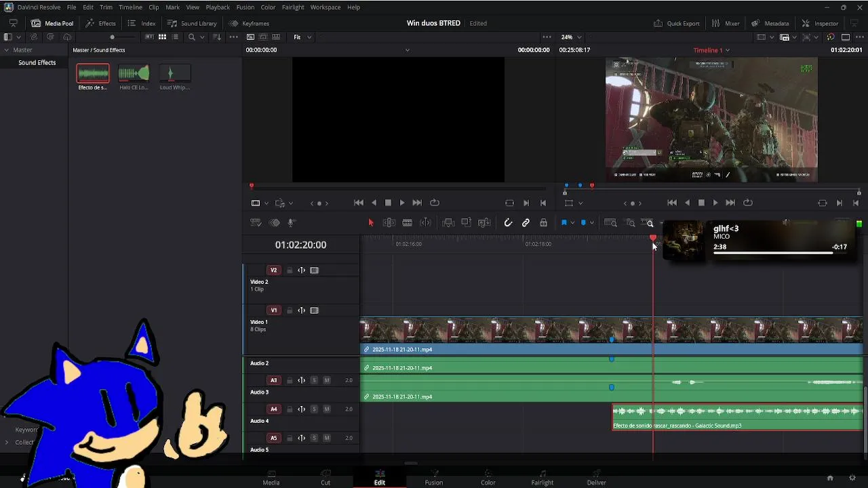Mute the A4 audio track

(327, 409)
